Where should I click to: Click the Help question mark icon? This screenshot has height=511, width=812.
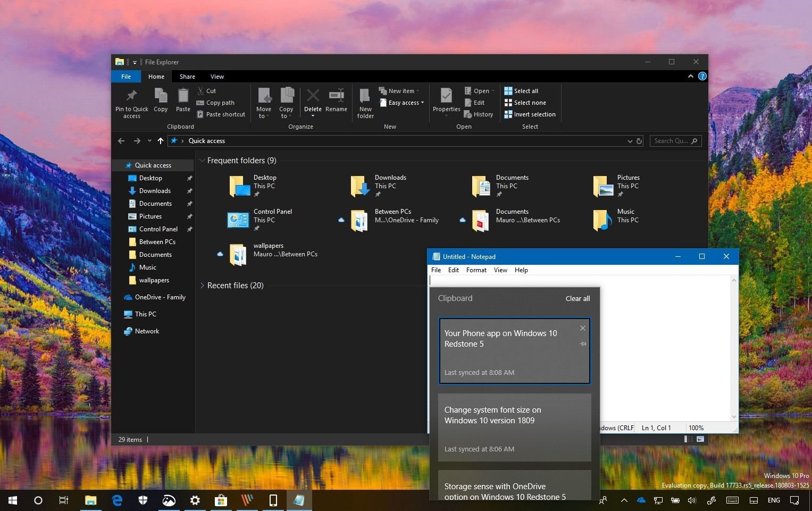coord(702,76)
